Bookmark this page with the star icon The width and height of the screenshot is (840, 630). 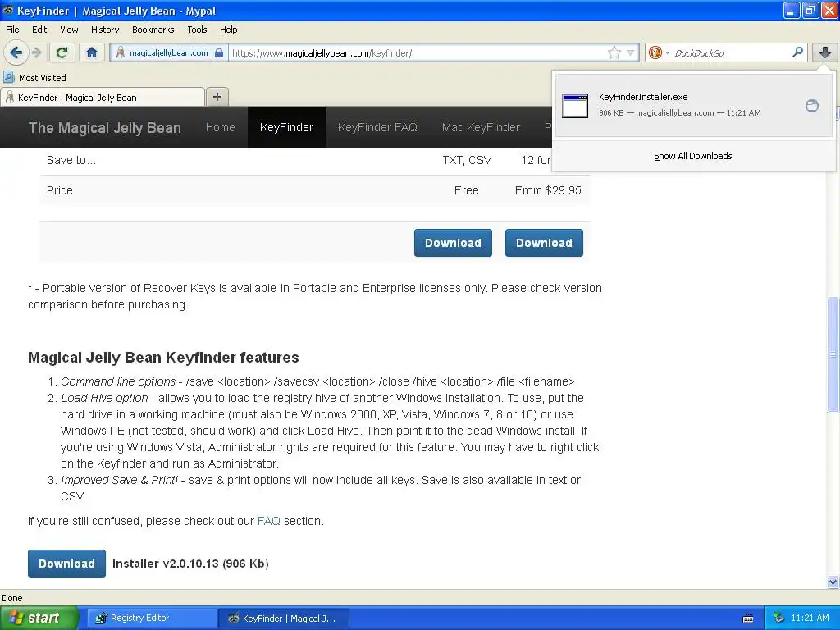coord(614,52)
